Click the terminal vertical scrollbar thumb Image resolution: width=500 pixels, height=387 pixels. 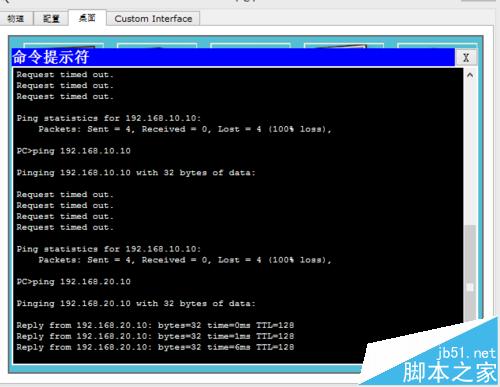pos(470,273)
